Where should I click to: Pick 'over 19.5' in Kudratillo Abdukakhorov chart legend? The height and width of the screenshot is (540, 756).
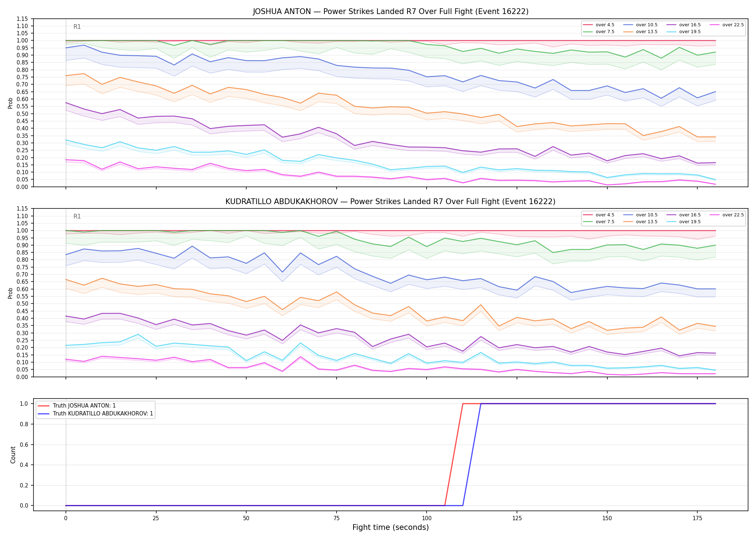[683, 222]
